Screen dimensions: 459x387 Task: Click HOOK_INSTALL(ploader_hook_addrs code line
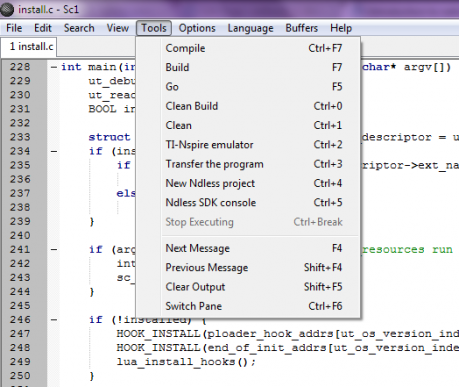(287, 334)
